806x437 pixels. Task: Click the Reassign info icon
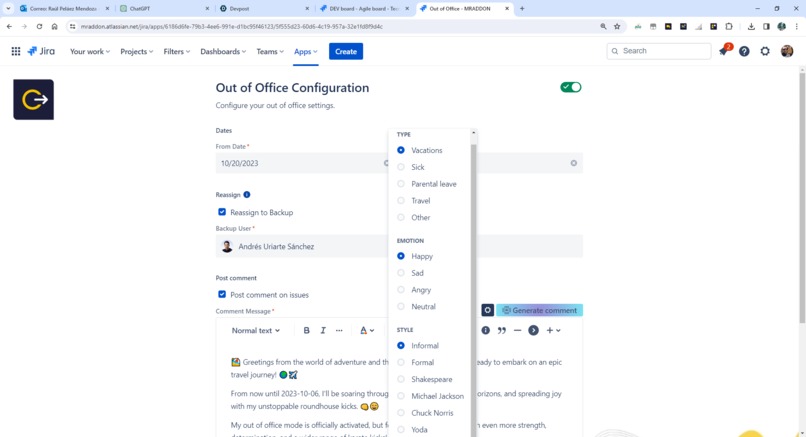[x=247, y=194]
